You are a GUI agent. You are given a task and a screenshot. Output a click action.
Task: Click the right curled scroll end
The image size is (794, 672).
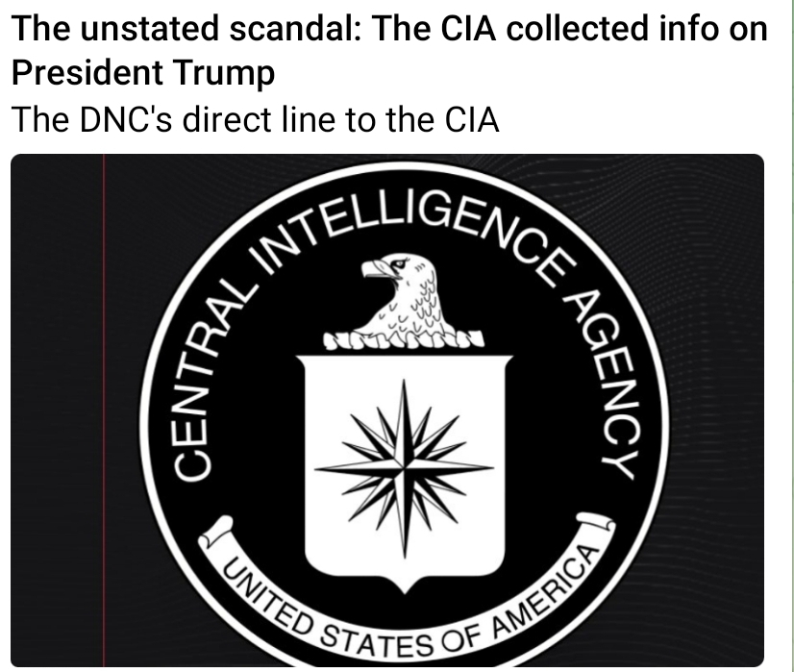[598, 527]
